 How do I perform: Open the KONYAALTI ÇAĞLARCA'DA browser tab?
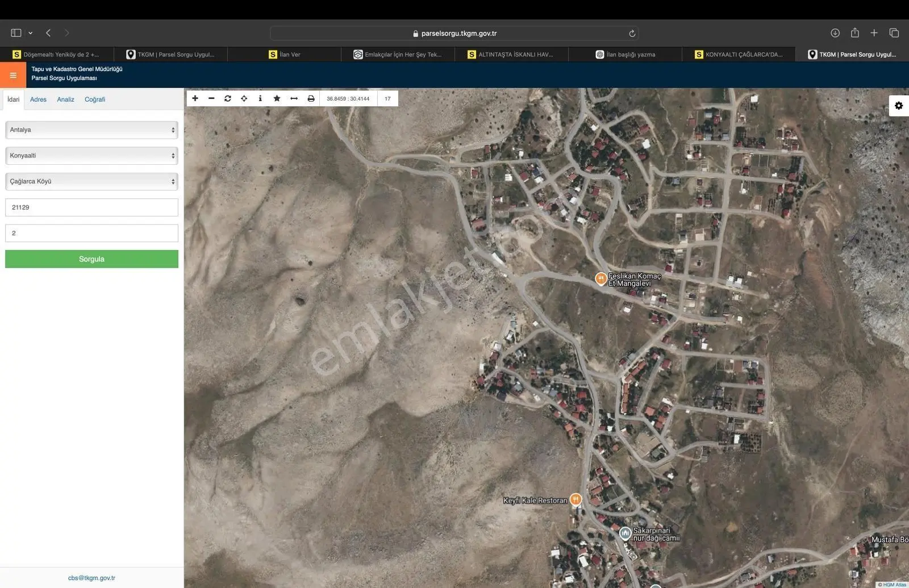739,55
